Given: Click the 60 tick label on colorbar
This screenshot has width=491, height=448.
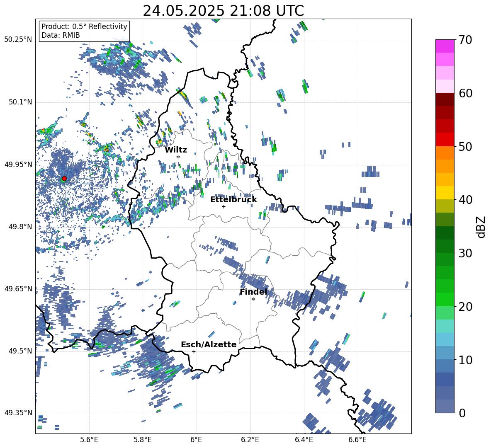Looking at the screenshot, I should tap(465, 93).
